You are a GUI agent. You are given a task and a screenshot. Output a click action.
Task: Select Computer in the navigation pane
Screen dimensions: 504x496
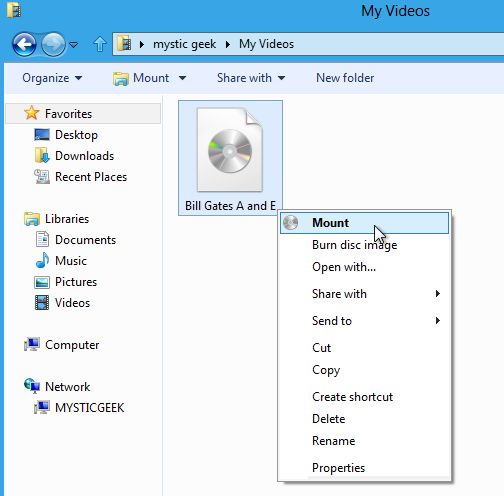[x=72, y=345]
